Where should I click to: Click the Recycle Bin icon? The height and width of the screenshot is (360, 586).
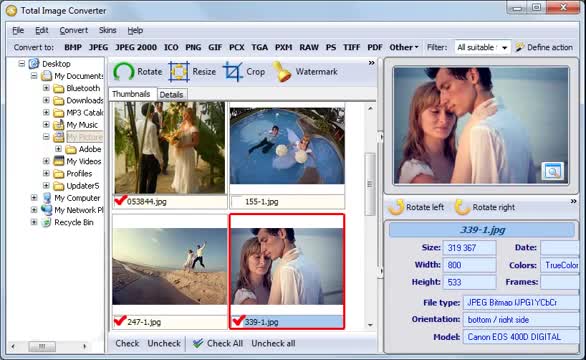[46, 222]
